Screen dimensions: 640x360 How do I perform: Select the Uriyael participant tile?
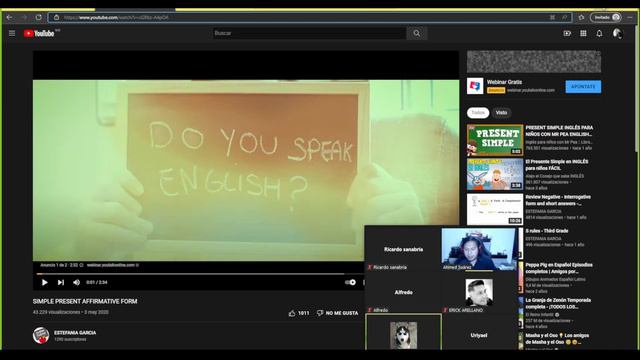(479, 333)
